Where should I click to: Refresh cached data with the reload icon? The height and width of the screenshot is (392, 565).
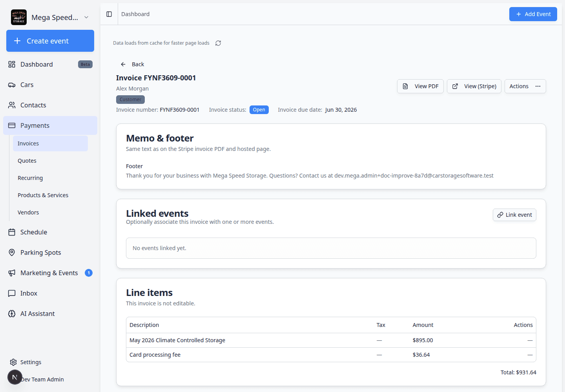tap(218, 43)
